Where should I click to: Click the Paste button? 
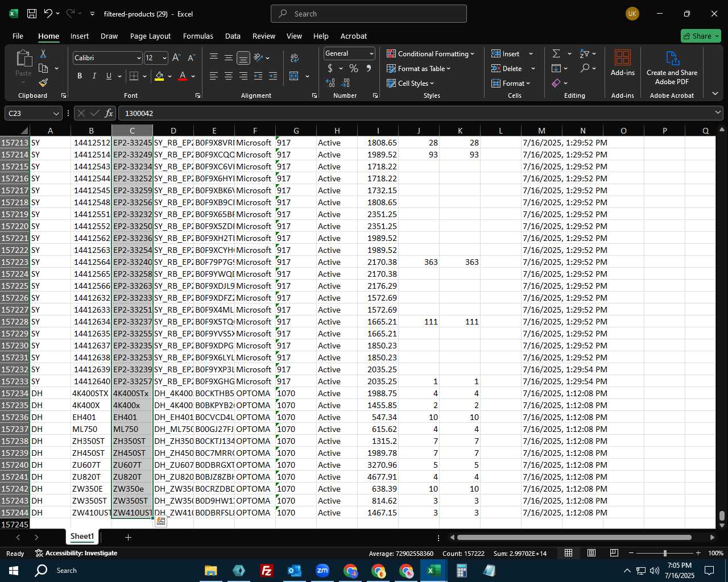pyautogui.click(x=23, y=63)
